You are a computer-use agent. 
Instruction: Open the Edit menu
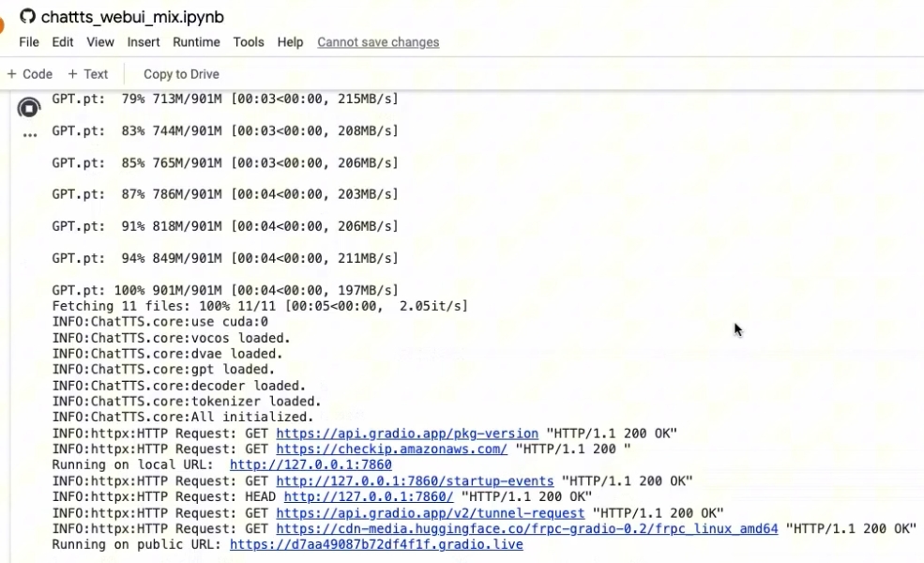pyautogui.click(x=63, y=42)
